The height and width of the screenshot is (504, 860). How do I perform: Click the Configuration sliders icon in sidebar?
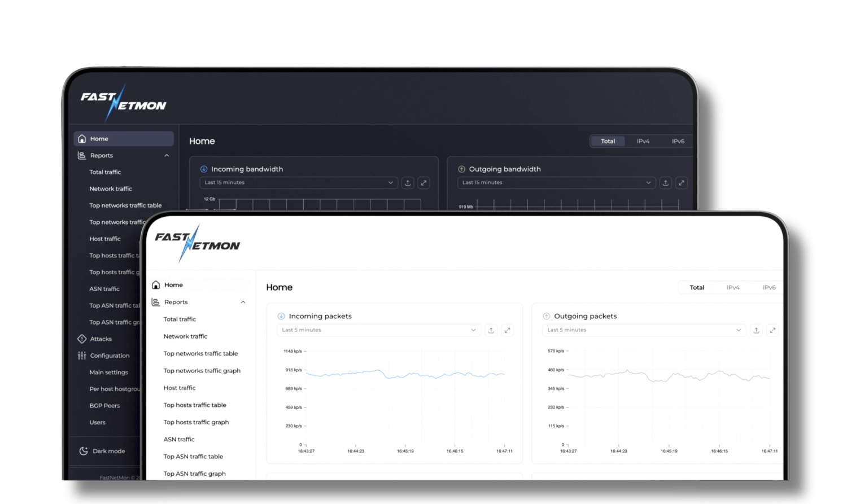click(82, 356)
